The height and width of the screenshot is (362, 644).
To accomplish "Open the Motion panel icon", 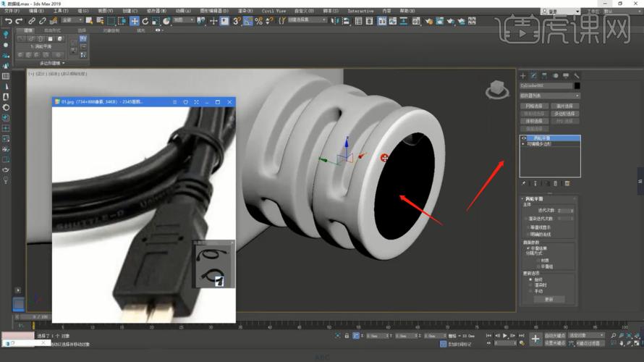I will click(x=555, y=75).
